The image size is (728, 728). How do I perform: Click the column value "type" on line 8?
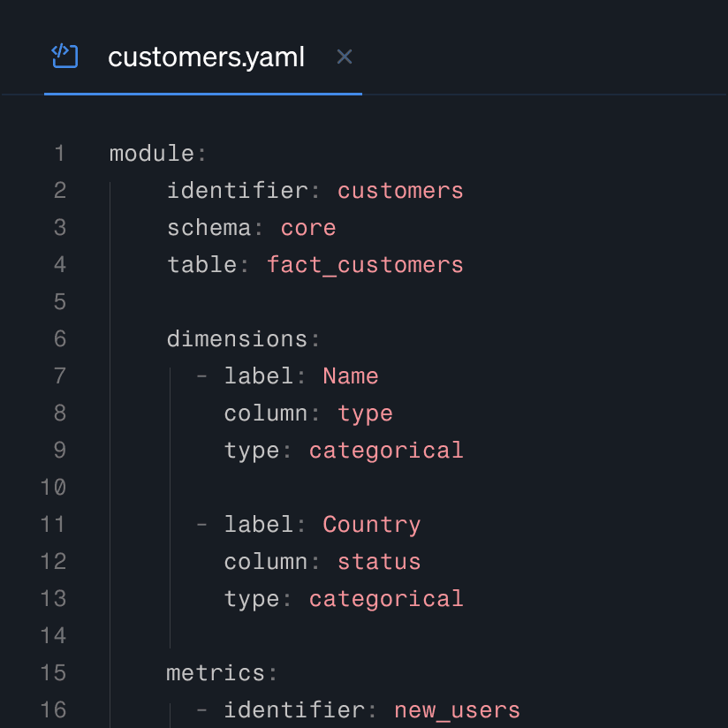(x=365, y=413)
